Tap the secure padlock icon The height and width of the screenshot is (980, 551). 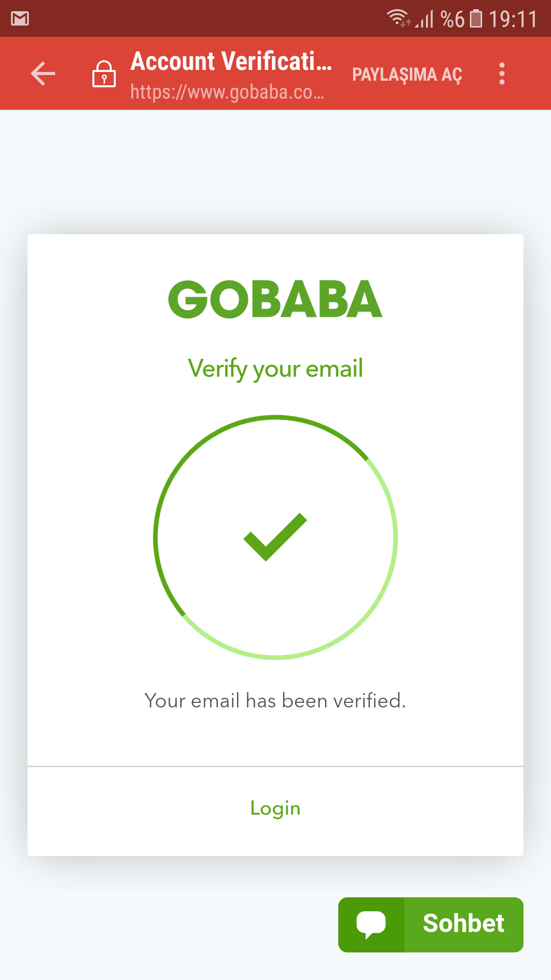pyautogui.click(x=104, y=74)
